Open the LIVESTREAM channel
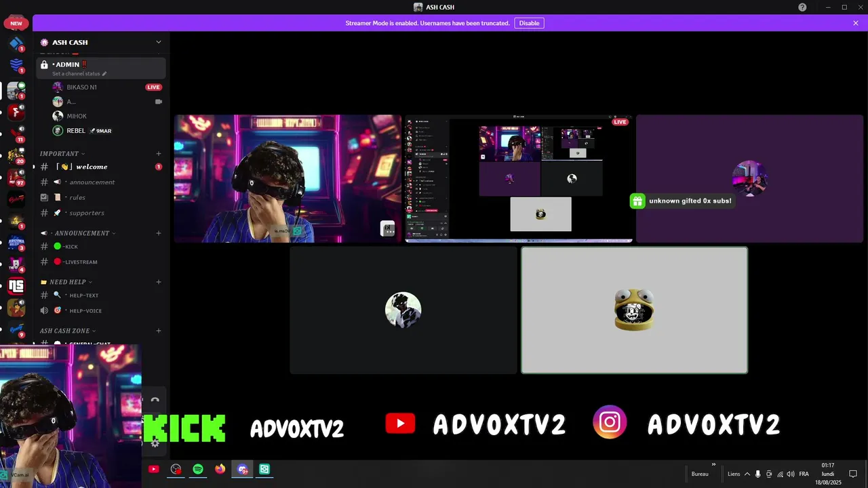 [x=101, y=262]
